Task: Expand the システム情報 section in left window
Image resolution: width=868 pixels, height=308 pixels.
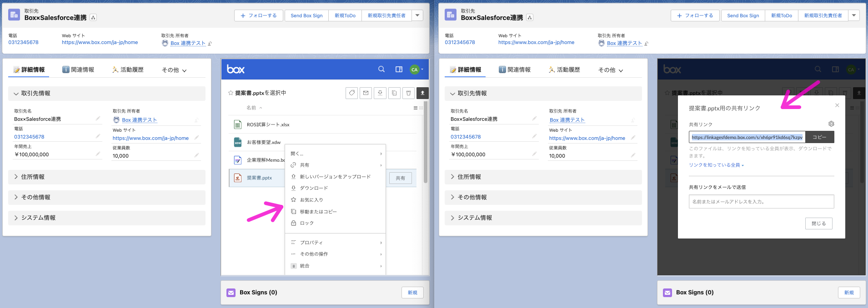Action: (x=107, y=218)
